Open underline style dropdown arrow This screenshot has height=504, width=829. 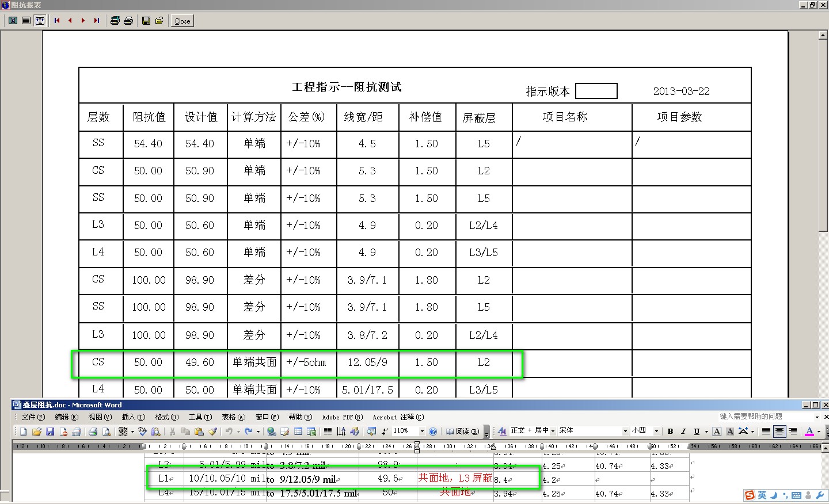point(706,432)
